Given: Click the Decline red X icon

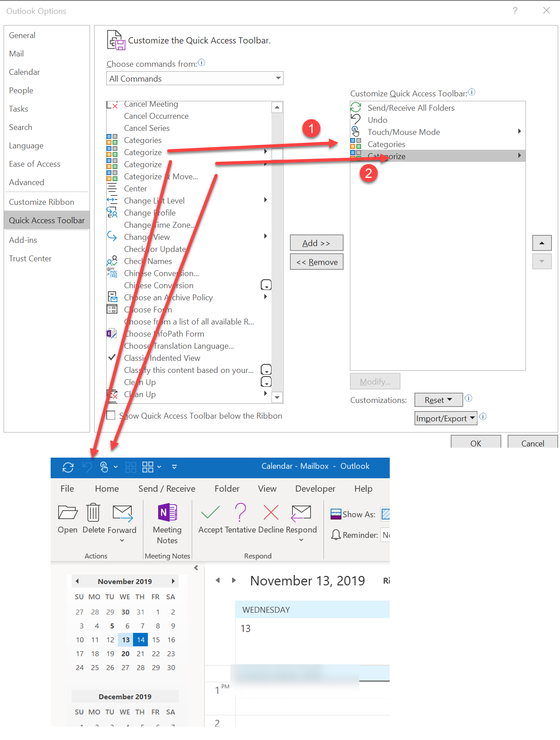Looking at the screenshot, I should coord(271,512).
